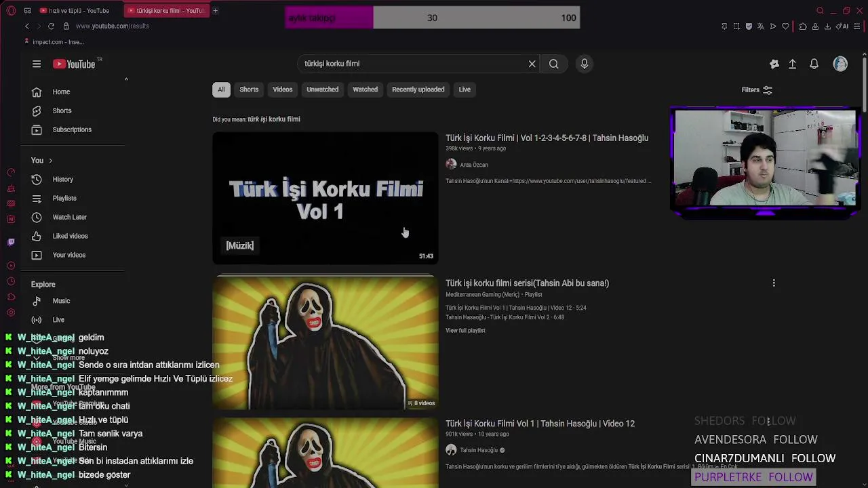Open the 'Tahsin Abi bu sana' playlist title
Image resolution: width=868 pixels, height=488 pixels.
[527, 283]
